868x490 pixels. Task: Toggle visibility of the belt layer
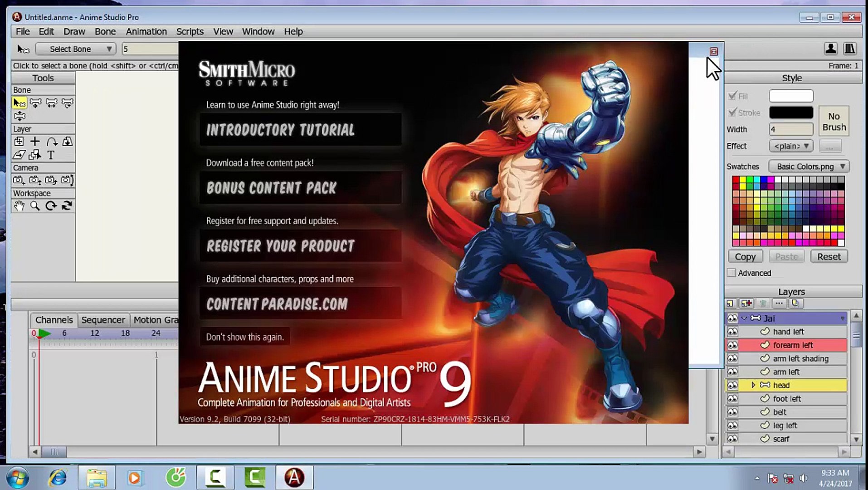pyautogui.click(x=732, y=412)
